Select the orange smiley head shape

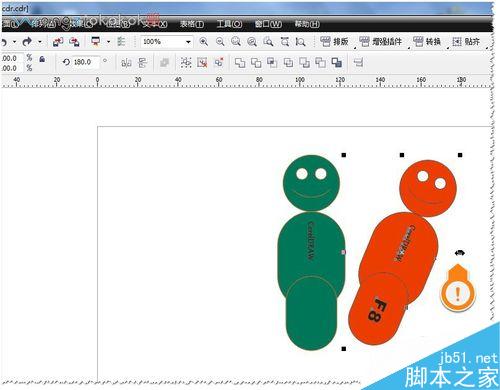pyautogui.click(x=428, y=188)
